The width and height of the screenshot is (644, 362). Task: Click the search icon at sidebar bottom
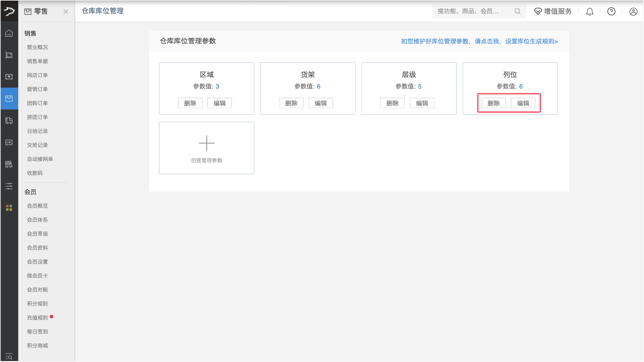pyautogui.click(x=9, y=356)
